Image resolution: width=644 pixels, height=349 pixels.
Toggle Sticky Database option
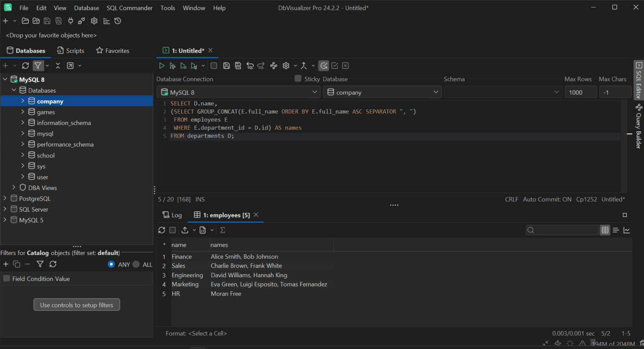tap(298, 78)
